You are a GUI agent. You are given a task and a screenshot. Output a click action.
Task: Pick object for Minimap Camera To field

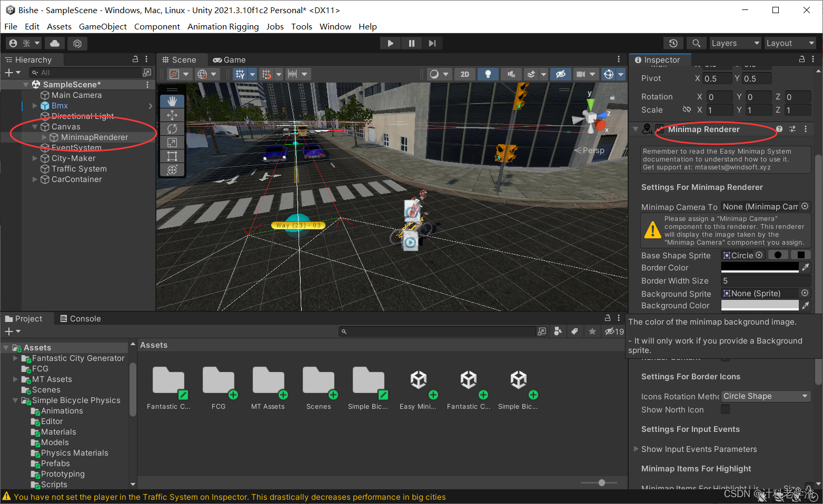click(805, 206)
